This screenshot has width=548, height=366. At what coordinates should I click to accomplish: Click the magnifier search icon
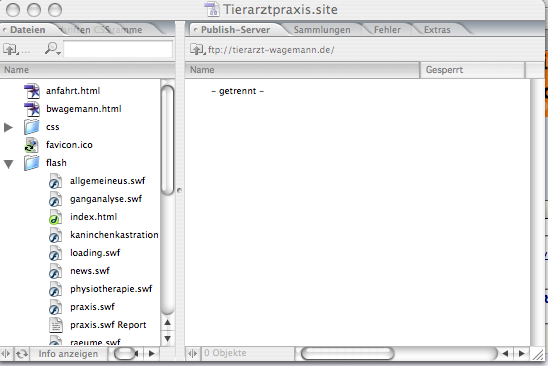pos(52,49)
